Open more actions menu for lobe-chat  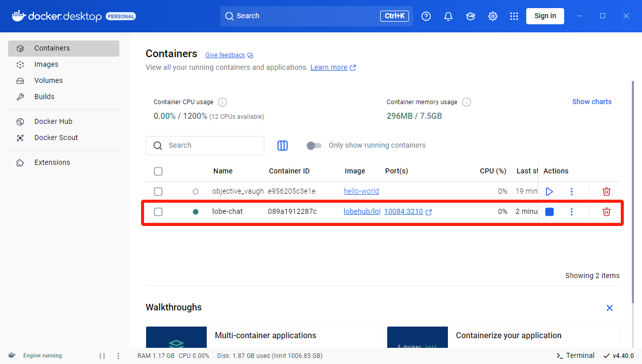coord(572,212)
